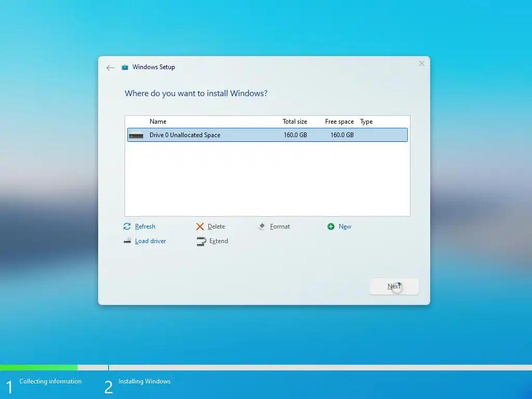Click the green New plus icon
Viewport: 532px width, 399px height.
coord(331,227)
